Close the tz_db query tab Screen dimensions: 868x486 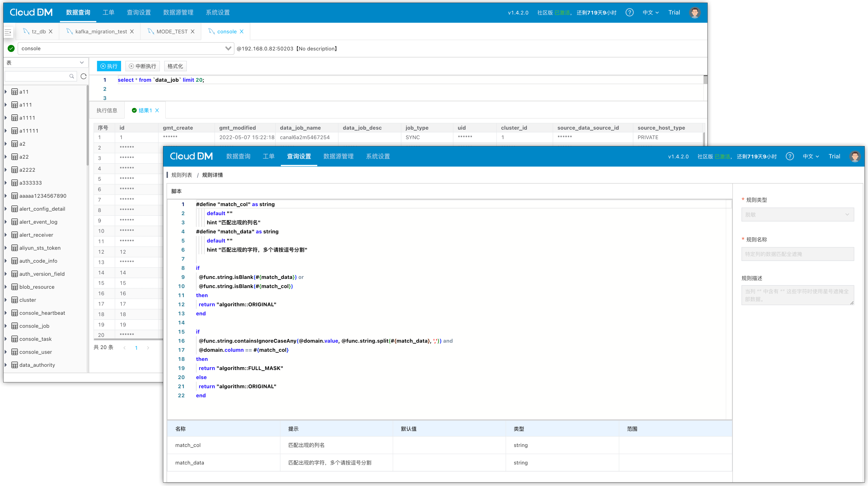(x=51, y=31)
